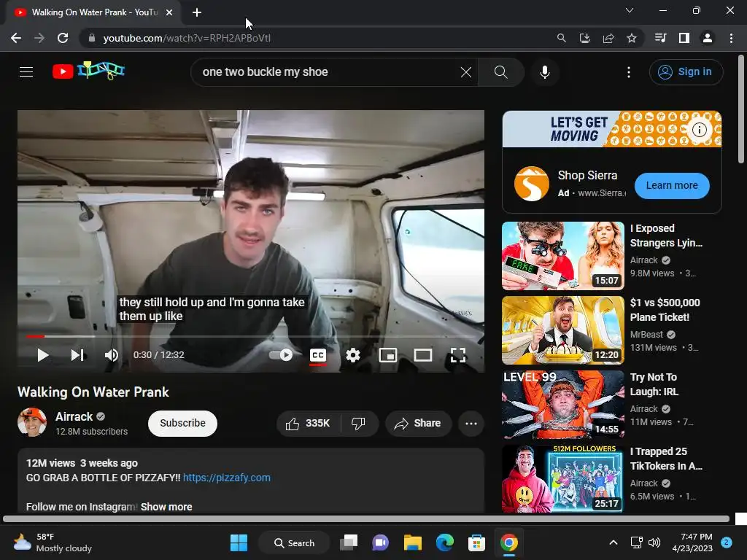Click the horizontal scrollbar
Viewport: 747px width, 560px height.
366,519
